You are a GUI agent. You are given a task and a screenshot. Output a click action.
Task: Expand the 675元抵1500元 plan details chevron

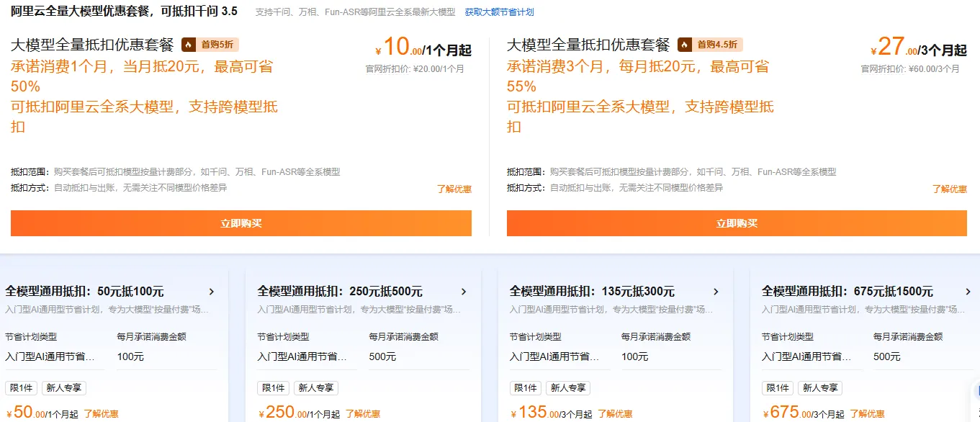pyautogui.click(x=968, y=292)
